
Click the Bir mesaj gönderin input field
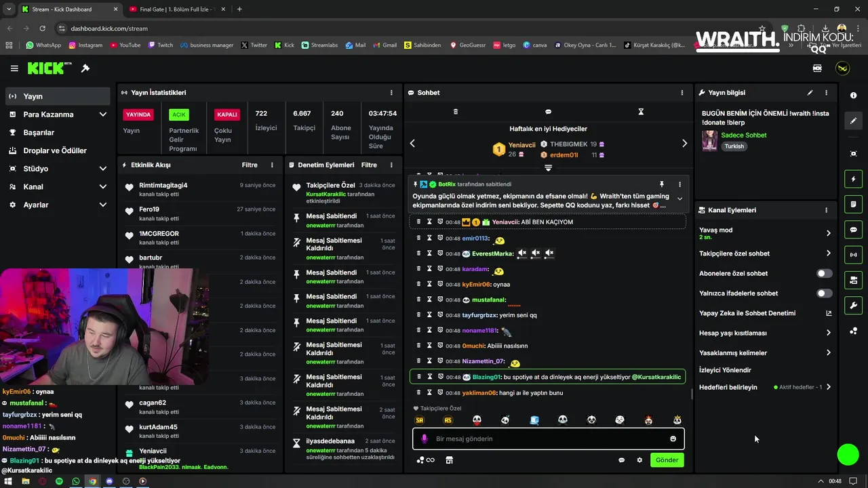548,439
